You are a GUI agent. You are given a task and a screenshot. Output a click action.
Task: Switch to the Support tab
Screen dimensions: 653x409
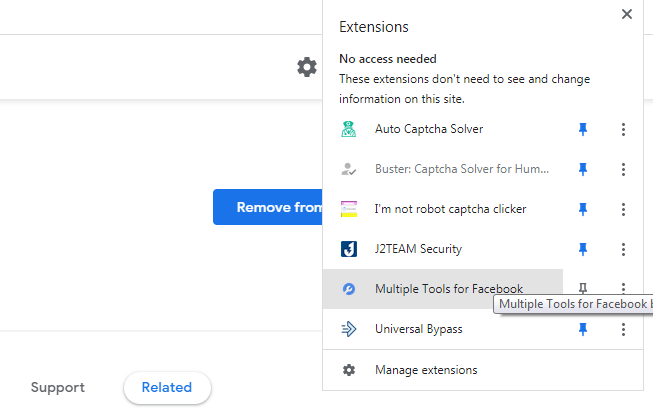57,387
